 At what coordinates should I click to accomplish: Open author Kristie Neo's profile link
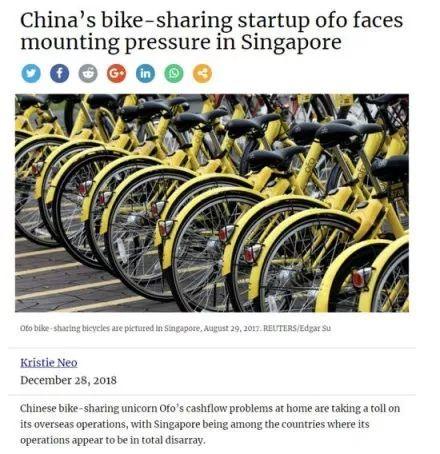49,363
